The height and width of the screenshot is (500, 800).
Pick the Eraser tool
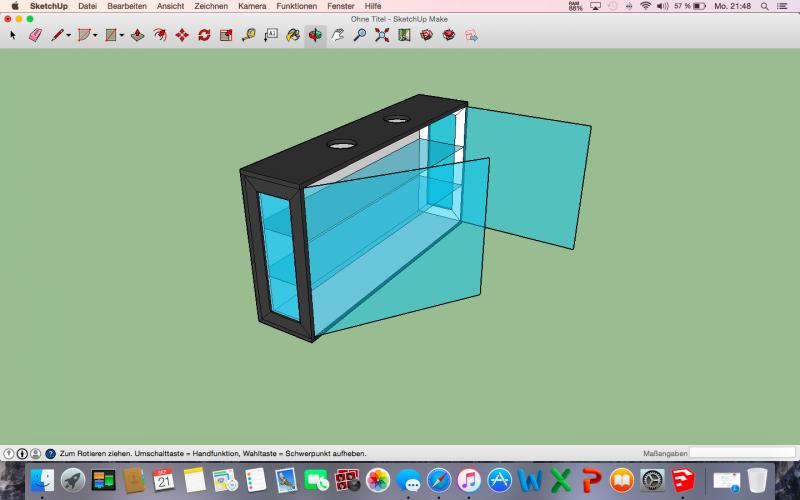(x=35, y=35)
